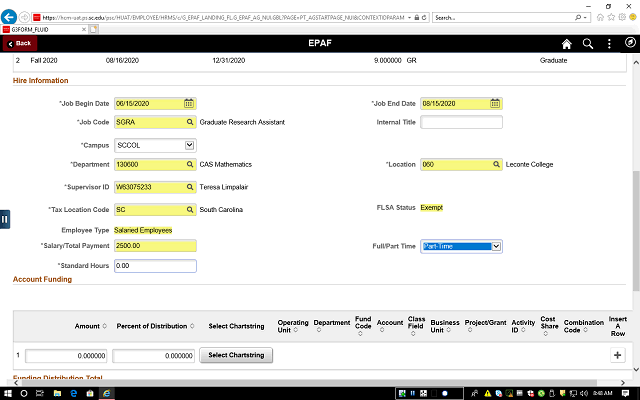640x400 pixels.
Task: Sort by Amount column header
Action: [90, 326]
